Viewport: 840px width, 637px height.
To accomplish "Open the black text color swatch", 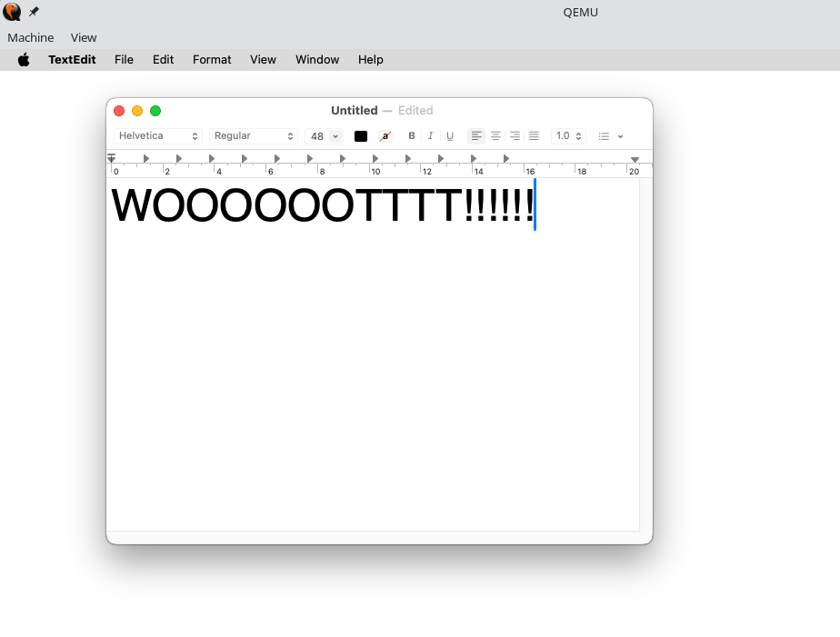I will click(361, 136).
